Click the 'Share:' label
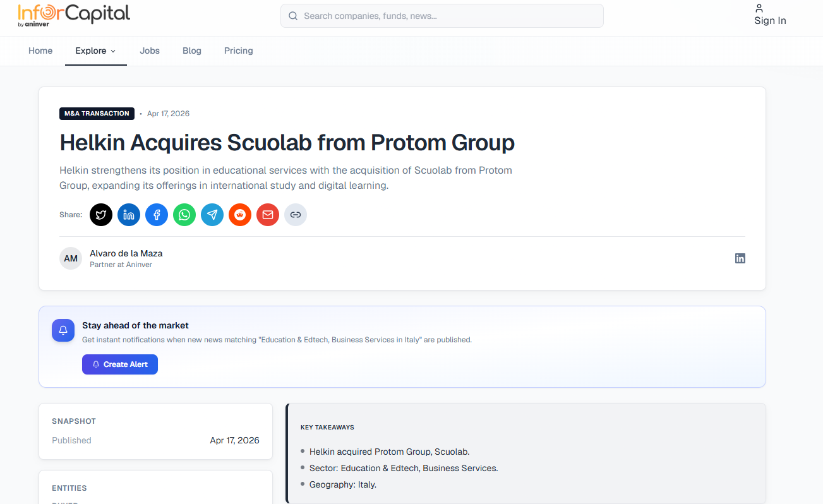 (71, 215)
